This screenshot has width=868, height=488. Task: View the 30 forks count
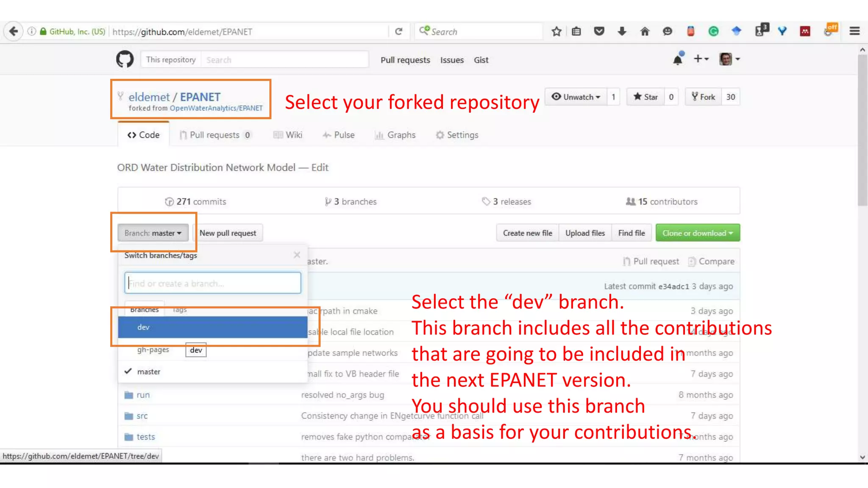click(731, 97)
